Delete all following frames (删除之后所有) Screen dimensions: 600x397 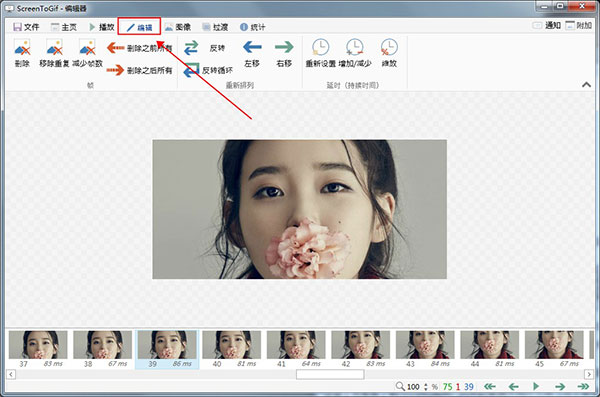[139, 70]
